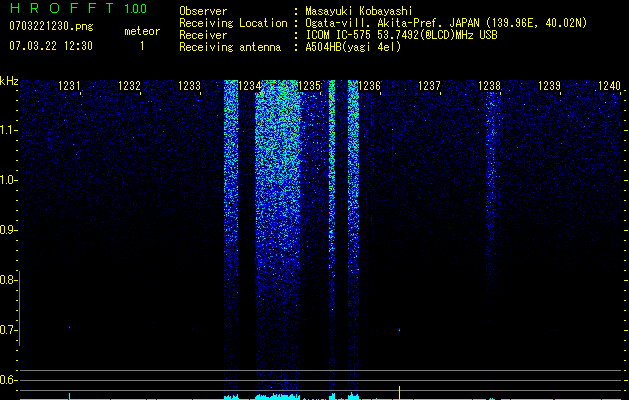Click the ICOM IC-575 receiver value
Viewport: 629px width, 400px height.
tap(401, 35)
